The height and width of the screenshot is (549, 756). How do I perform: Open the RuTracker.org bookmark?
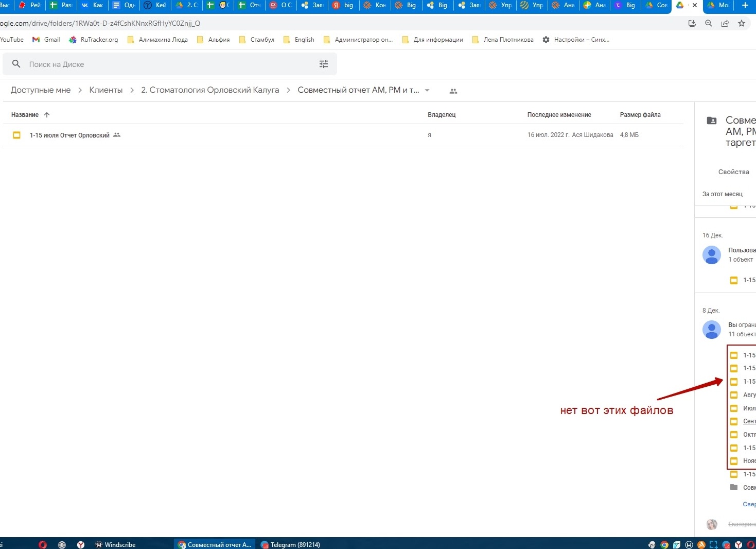coord(93,40)
